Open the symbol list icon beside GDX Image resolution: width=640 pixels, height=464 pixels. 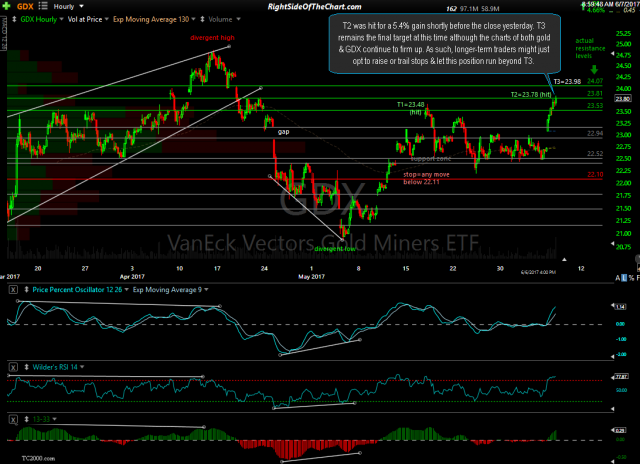pyautogui.click(x=42, y=6)
